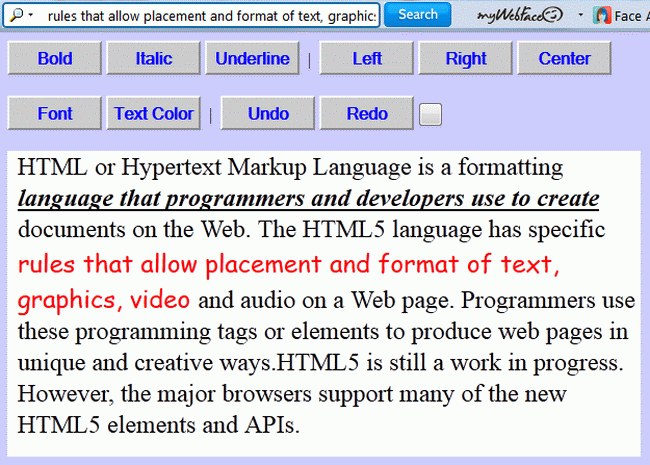
Task: Align text with the Left button
Action: click(x=366, y=58)
